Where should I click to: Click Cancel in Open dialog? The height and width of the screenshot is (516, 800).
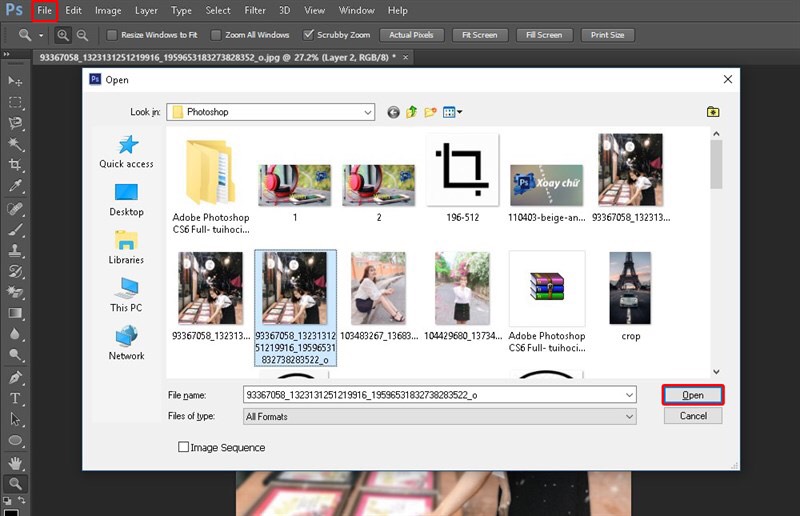tap(693, 416)
